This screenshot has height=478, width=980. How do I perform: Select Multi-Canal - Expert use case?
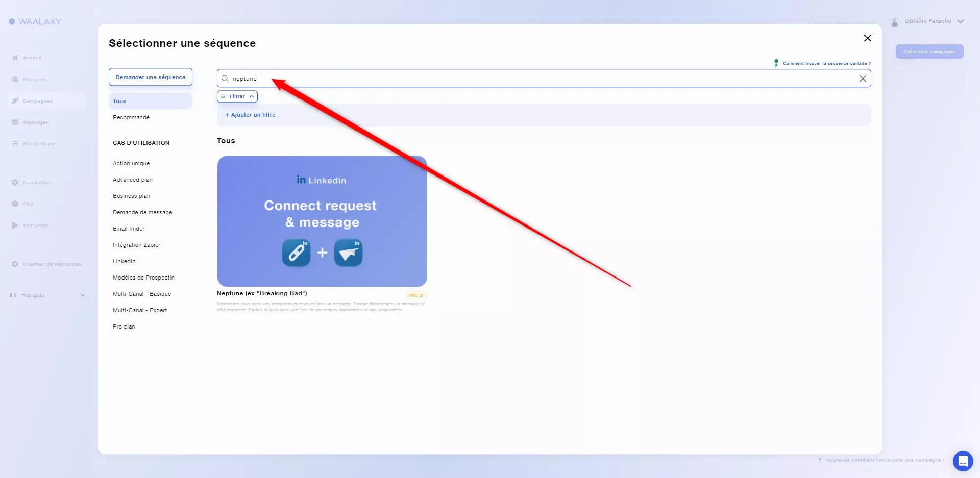(140, 310)
